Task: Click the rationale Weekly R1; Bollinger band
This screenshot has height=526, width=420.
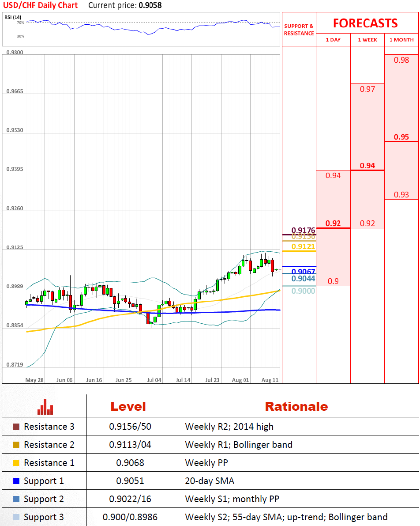Action: coord(239,445)
